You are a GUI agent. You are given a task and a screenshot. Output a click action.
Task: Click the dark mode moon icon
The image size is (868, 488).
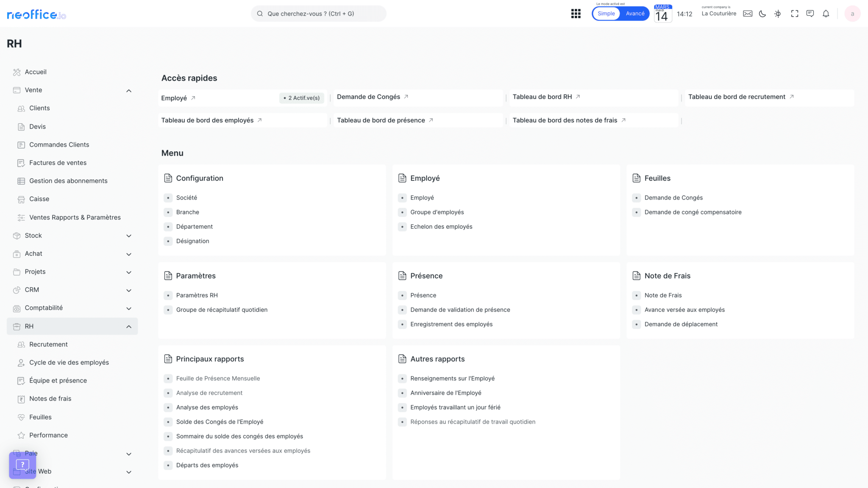click(x=762, y=14)
